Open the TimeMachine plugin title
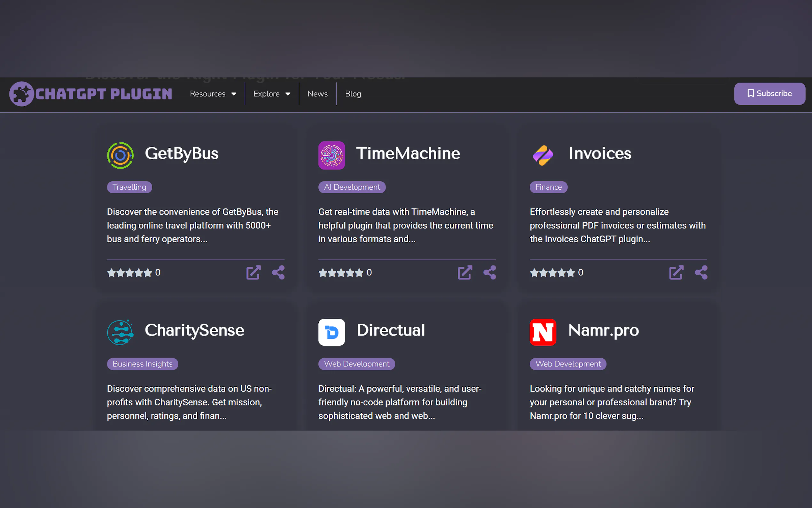 click(408, 154)
